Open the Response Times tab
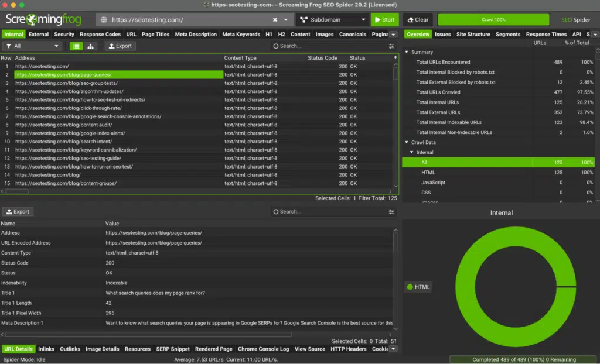600x364 pixels. [x=546, y=34]
